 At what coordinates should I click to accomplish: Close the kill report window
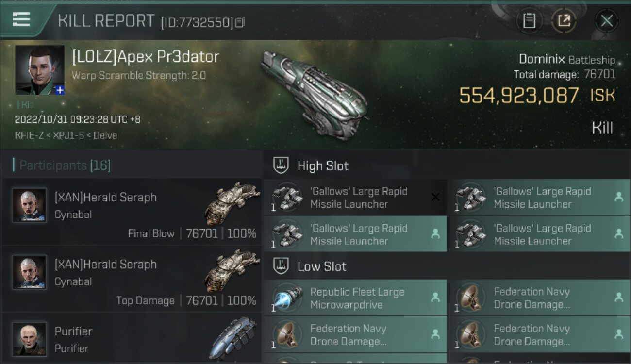[606, 21]
